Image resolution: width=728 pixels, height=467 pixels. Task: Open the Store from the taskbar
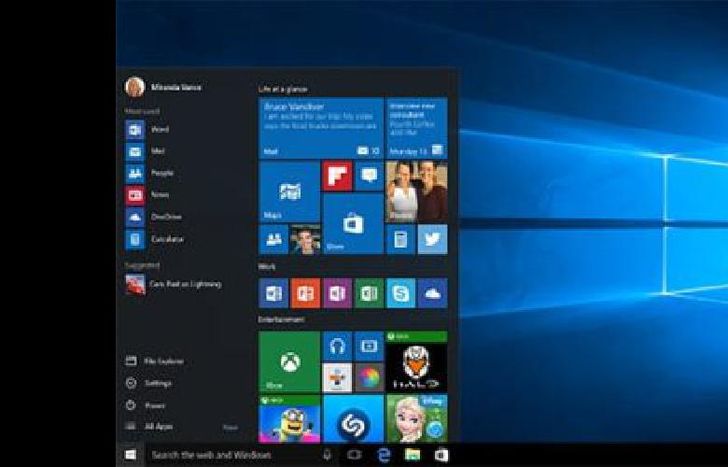pos(441,455)
